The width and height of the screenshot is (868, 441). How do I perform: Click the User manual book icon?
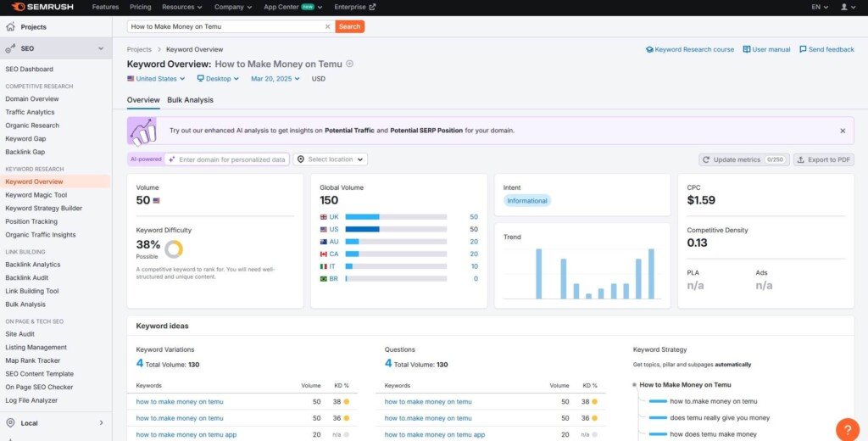point(746,49)
